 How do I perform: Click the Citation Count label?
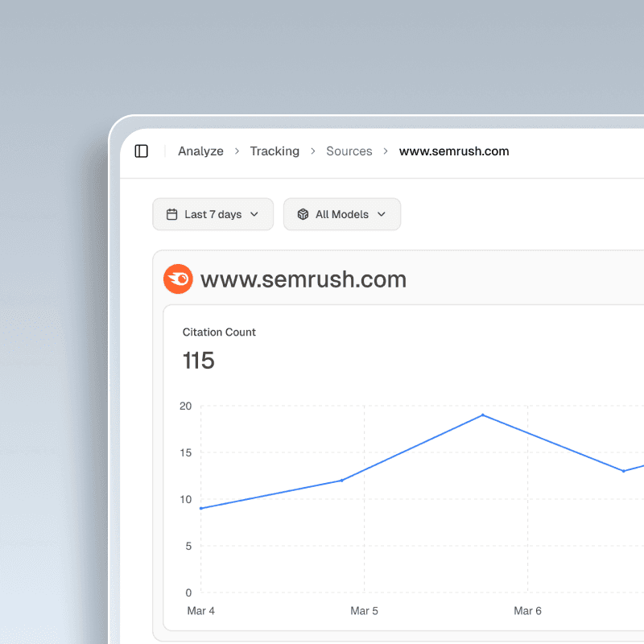219,332
